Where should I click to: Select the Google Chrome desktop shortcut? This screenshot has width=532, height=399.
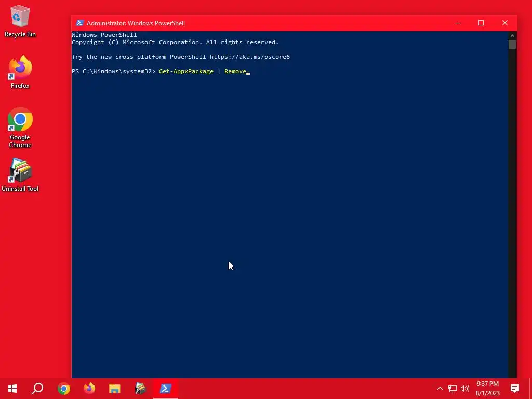pyautogui.click(x=20, y=127)
